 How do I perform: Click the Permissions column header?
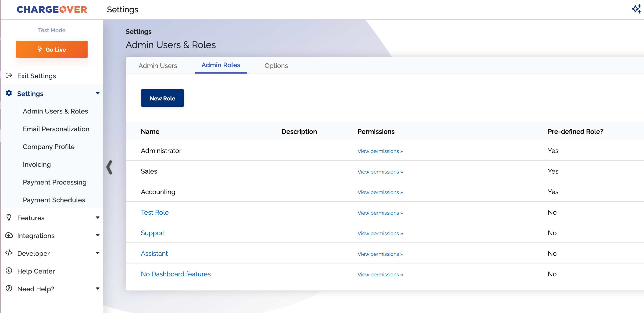(376, 132)
